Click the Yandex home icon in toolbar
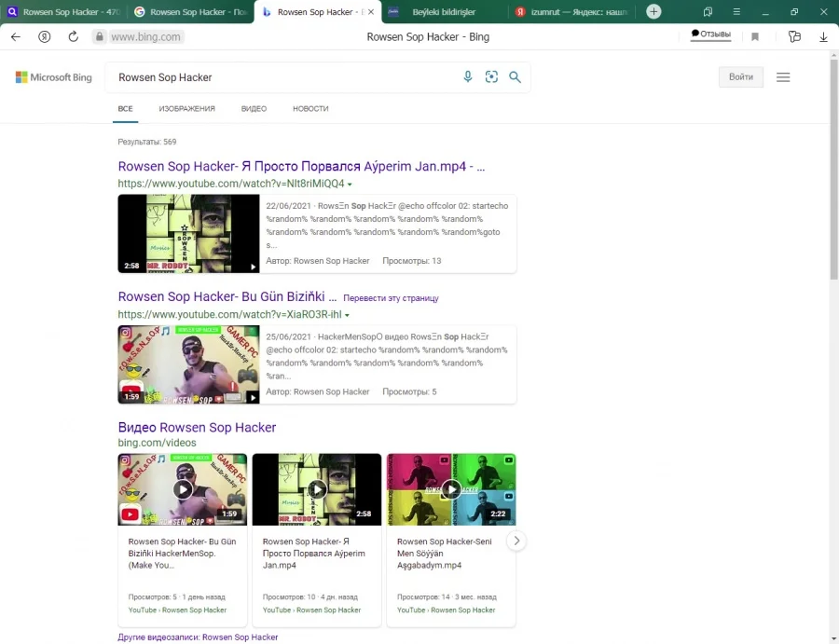 pyautogui.click(x=45, y=36)
